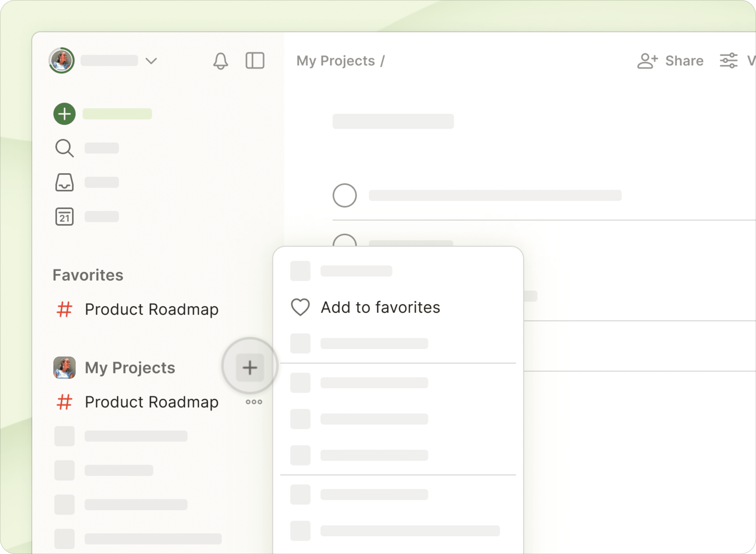Open search with the magnifier icon
The image size is (756, 554).
click(x=65, y=148)
